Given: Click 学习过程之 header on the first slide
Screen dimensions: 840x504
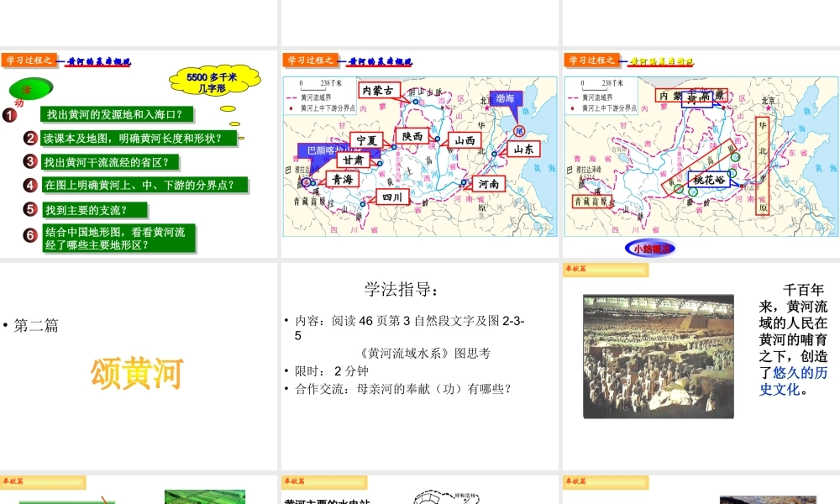Looking at the screenshot, I should (29, 60).
